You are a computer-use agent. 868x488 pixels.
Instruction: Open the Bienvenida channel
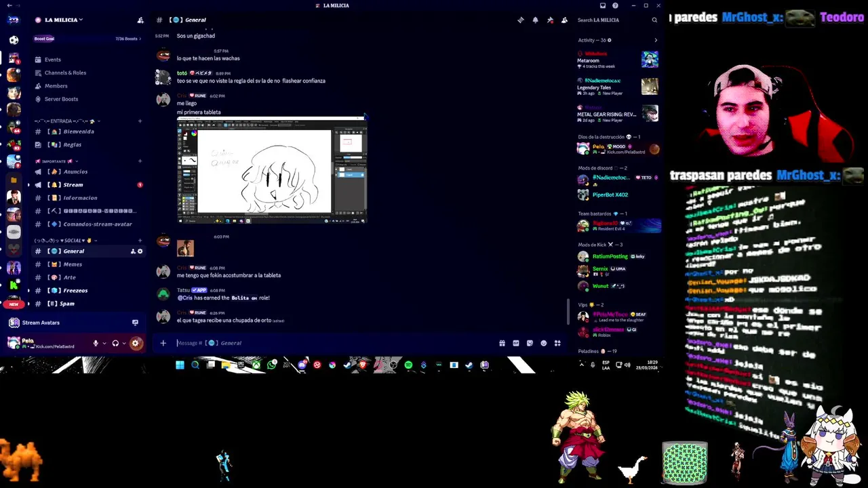(x=87, y=131)
